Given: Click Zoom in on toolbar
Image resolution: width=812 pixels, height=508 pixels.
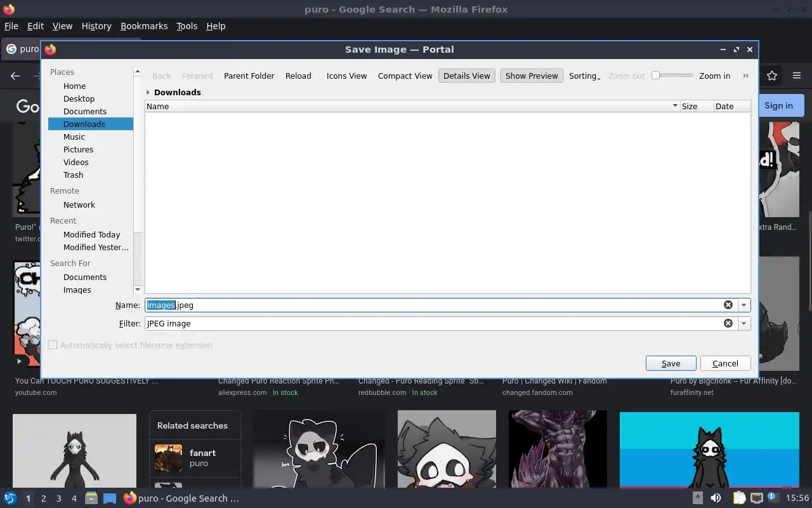Looking at the screenshot, I should click(714, 76).
